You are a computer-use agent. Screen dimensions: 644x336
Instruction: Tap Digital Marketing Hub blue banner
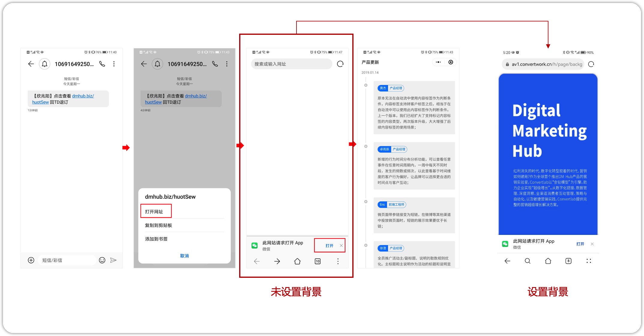coord(548,154)
